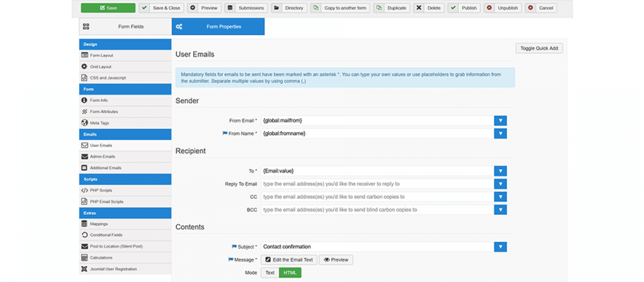
Task: Open Submissions from the toolbar
Action: pos(246,8)
